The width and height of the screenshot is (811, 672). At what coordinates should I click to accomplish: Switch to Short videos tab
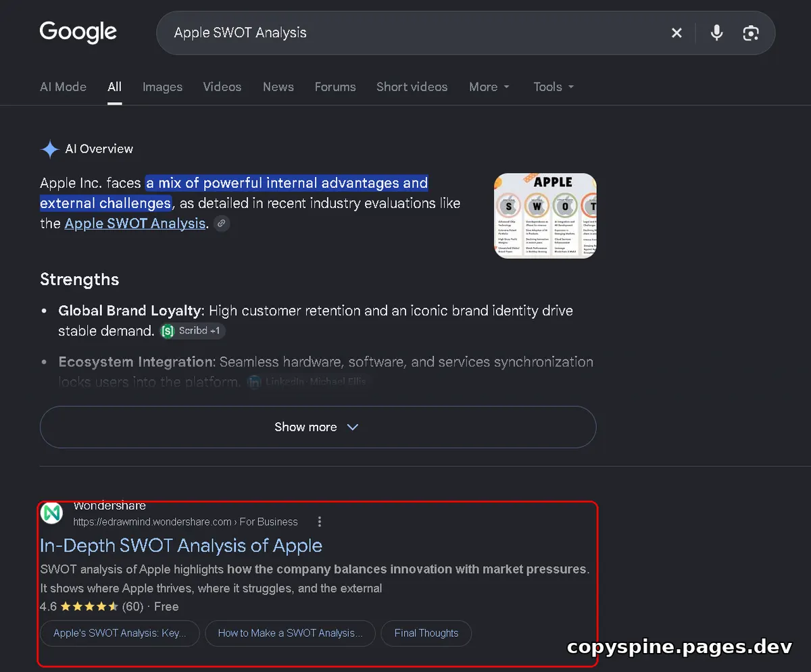(x=412, y=87)
